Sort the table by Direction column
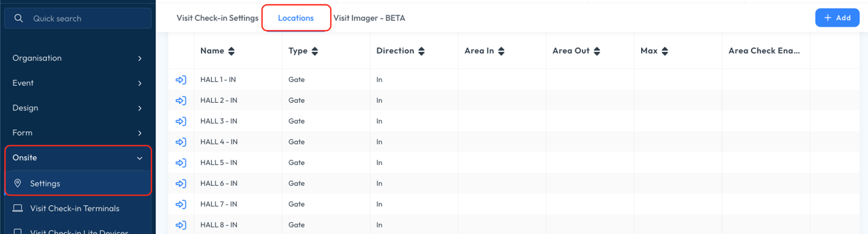Image resolution: width=868 pixels, height=234 pixels. tap(421, 51)
